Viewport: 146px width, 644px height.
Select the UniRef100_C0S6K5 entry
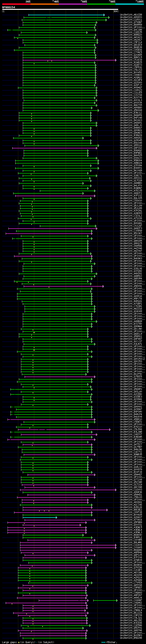[x=131, y=548]
